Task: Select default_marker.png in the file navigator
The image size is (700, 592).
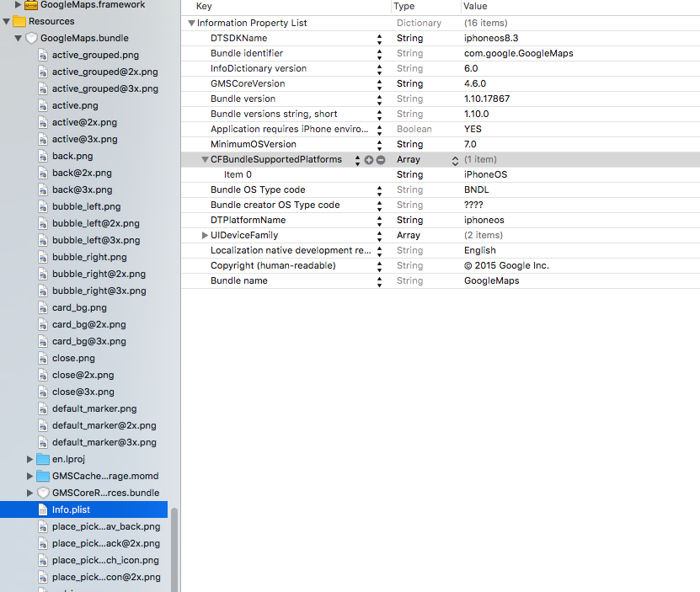Action: pos(94,408)
